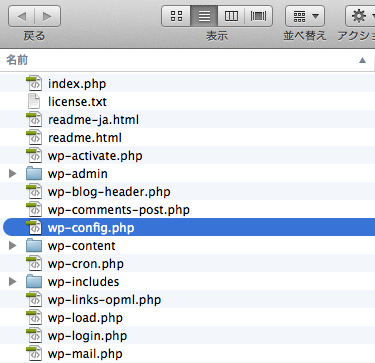Expand the wp-admin folder
The image size is (375, 363).
(12, 174)
